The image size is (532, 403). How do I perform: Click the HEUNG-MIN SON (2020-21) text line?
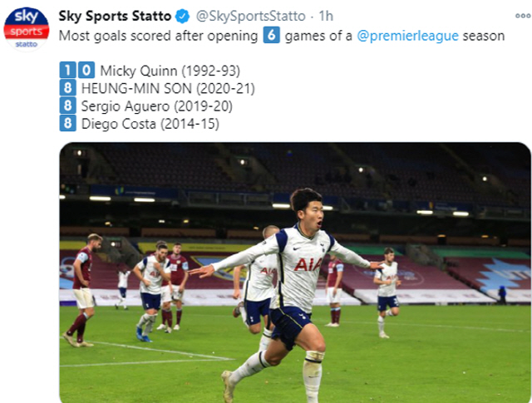point(168,88)
